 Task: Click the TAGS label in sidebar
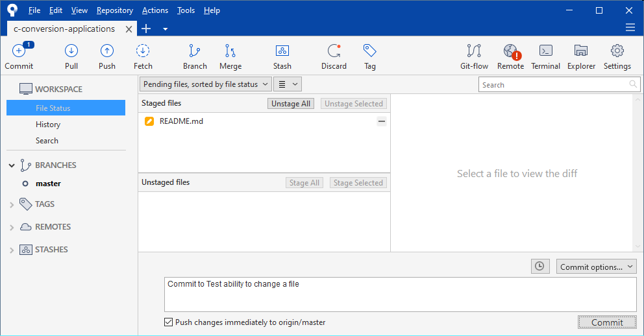(45, 204)
